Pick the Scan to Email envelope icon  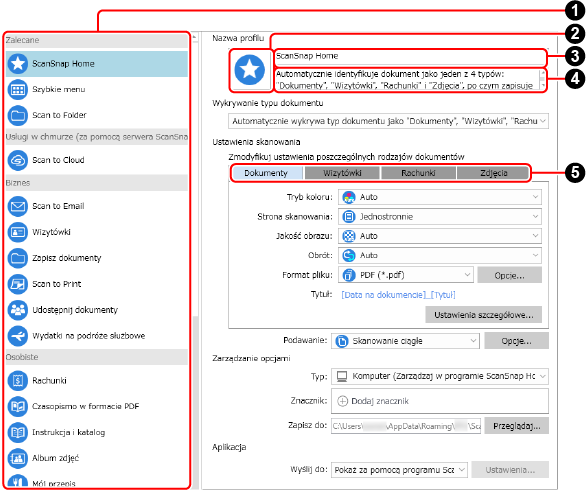click(x=18, y=206)
